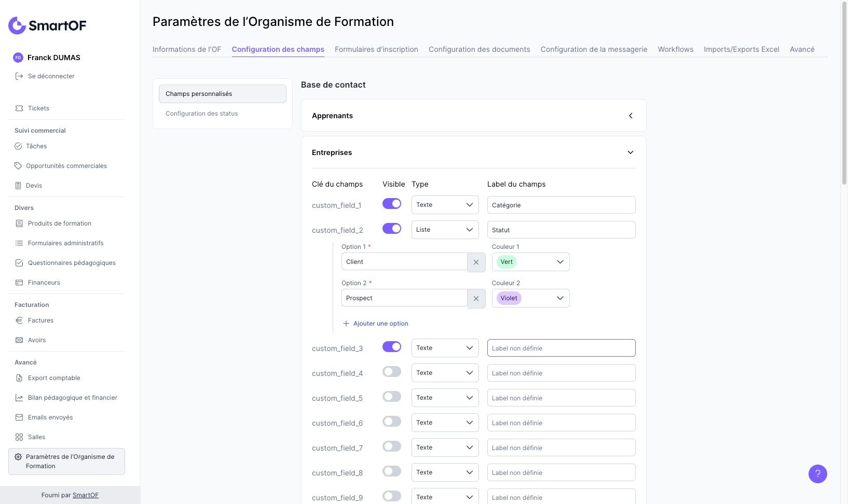
Task: Click the Opportunités commerciales tag icon
Action: (18, 166)
